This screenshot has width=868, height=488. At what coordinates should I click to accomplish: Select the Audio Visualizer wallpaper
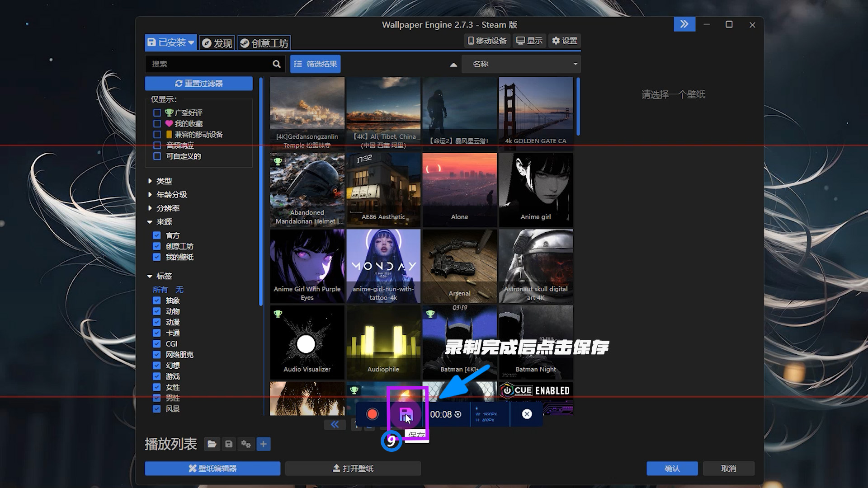307,343
